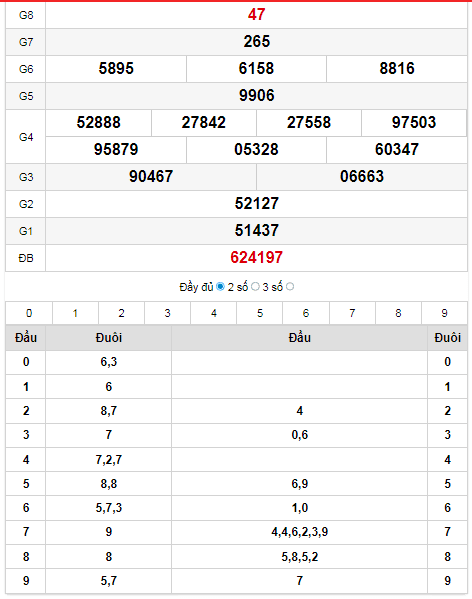Pick digit 5 in the filter row
This screenshot has height=599, width=472.
pyautogui.click(x=260, y=313)
